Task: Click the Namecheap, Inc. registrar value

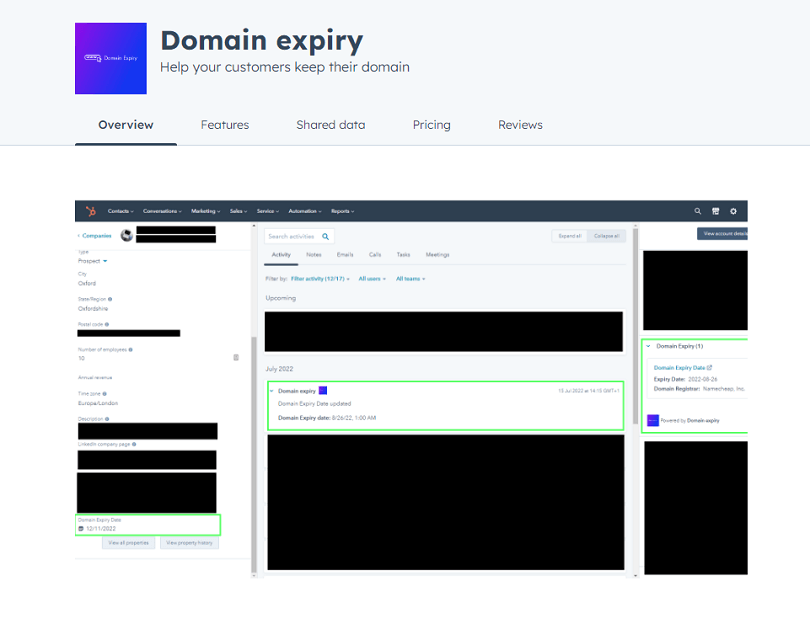Action: coord(724,389)
